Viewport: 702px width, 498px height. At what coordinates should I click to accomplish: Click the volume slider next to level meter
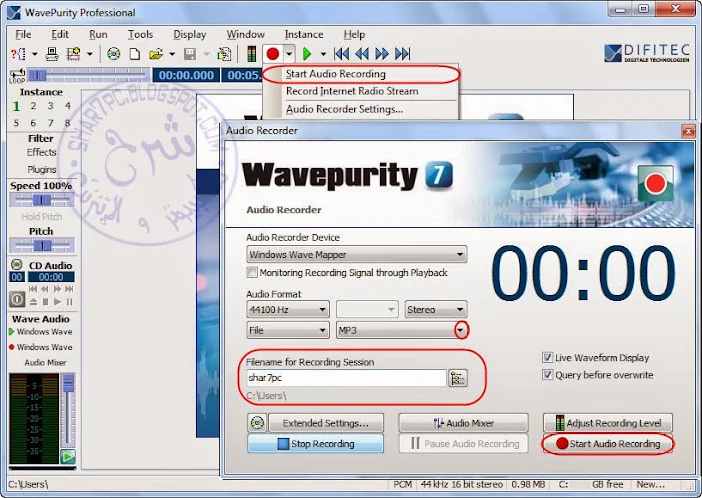coord(68,410)
